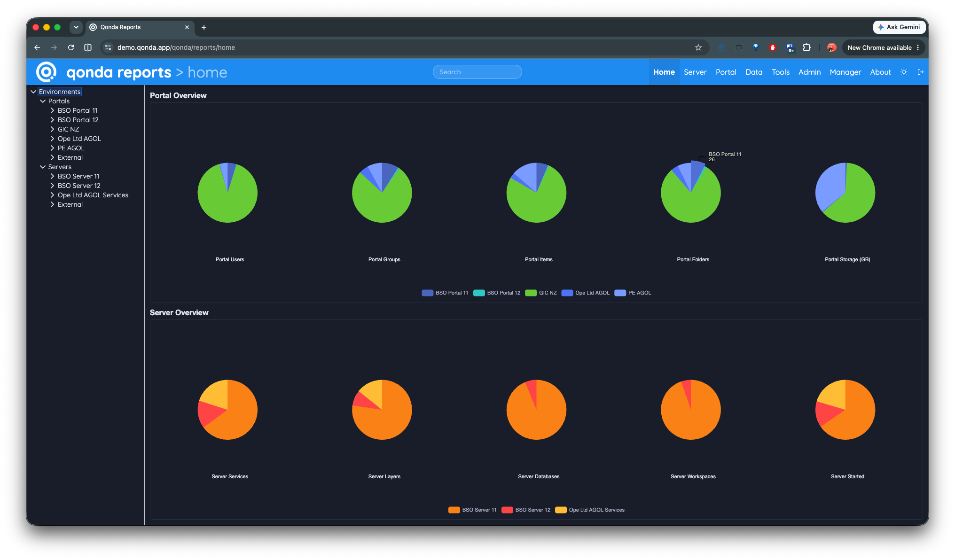The width and height of the screenshot is (955, 560).
Task: Expand the PE AGOL chevron
Action: click(x=52, y=148)
